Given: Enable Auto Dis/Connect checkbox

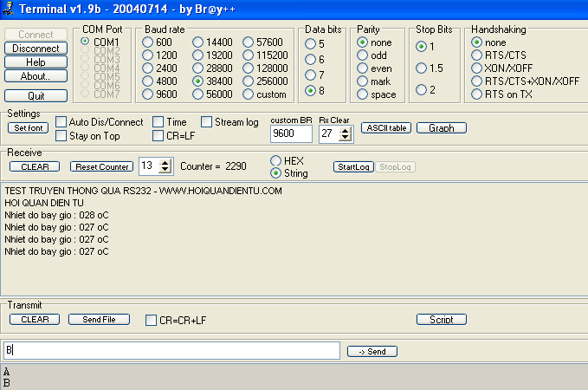Looking at the screenshot, I should click(x=61, y=122).
